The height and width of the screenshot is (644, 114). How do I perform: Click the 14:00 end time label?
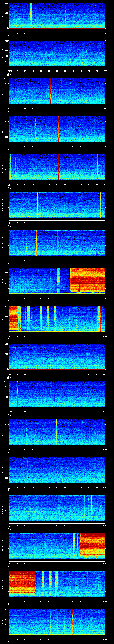tap(105, 488)
